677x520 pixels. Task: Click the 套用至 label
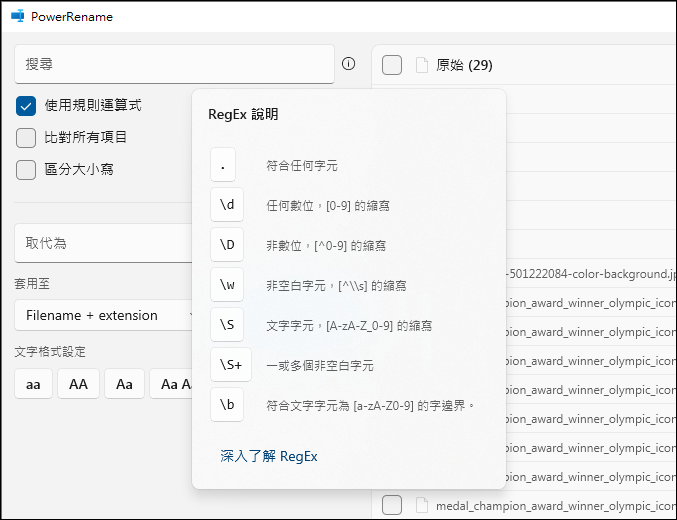(x=32, y=284)
